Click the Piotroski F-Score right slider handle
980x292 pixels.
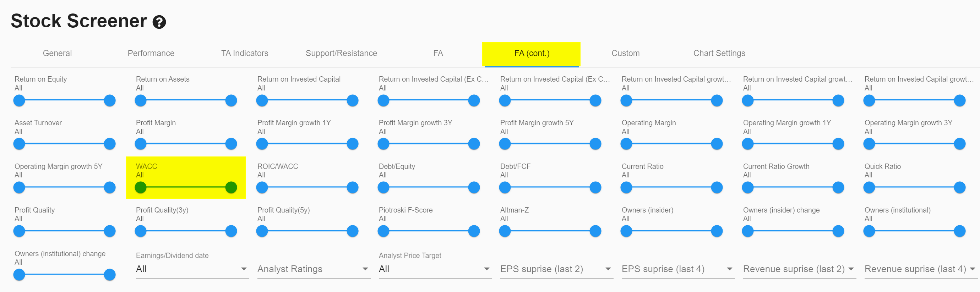tap(474, 231)
